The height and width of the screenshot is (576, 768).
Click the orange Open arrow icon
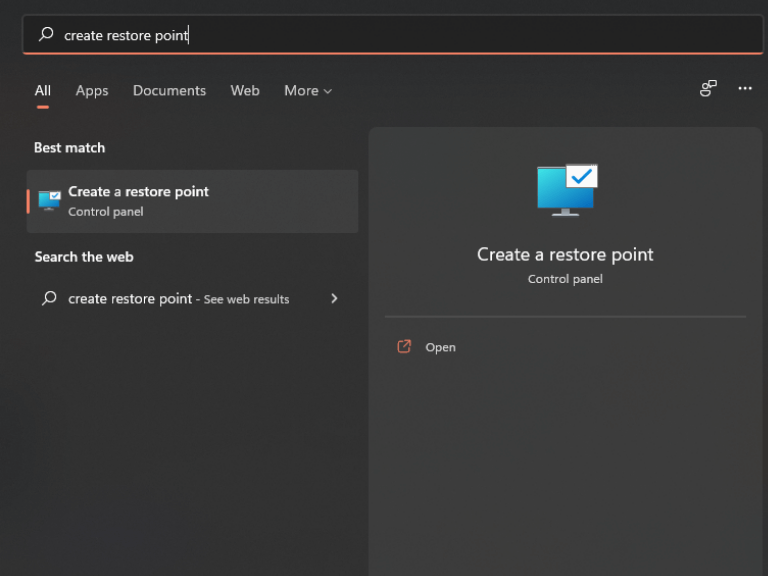[404, 347]
